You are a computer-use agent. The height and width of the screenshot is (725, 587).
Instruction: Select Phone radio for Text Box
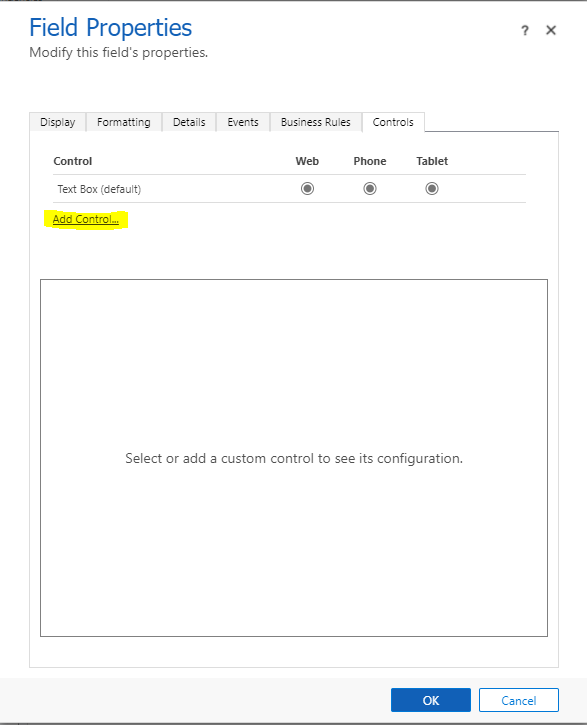pyautogui.click(x=370, y=189)
